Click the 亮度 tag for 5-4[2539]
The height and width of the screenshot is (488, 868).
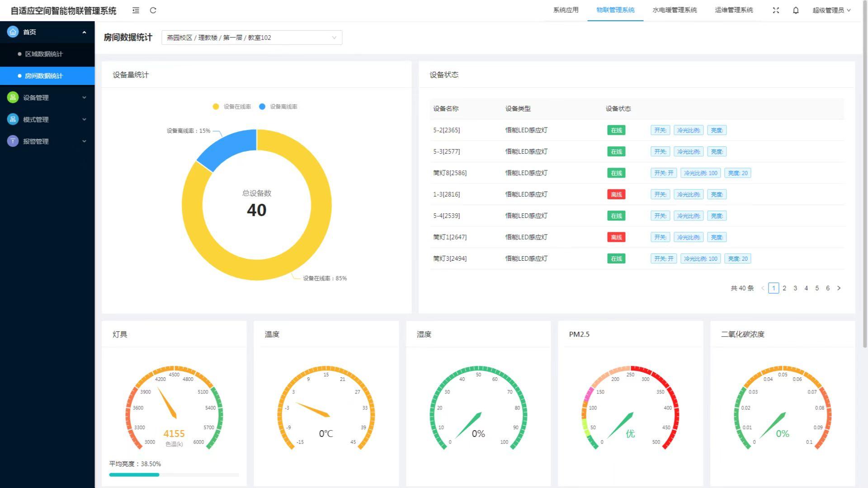point(717,216)
